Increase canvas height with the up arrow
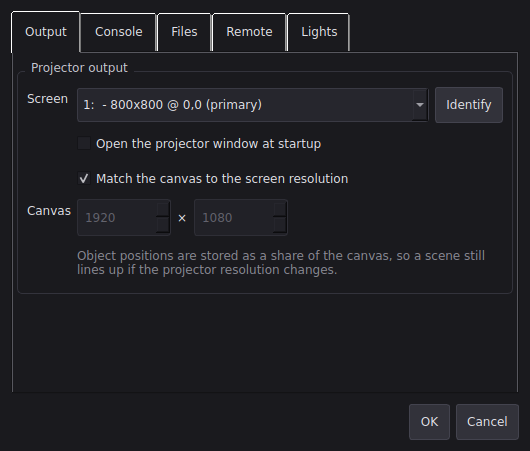Image resolution: width=530 pixels, height=451 pixels. tap(280, 210)
